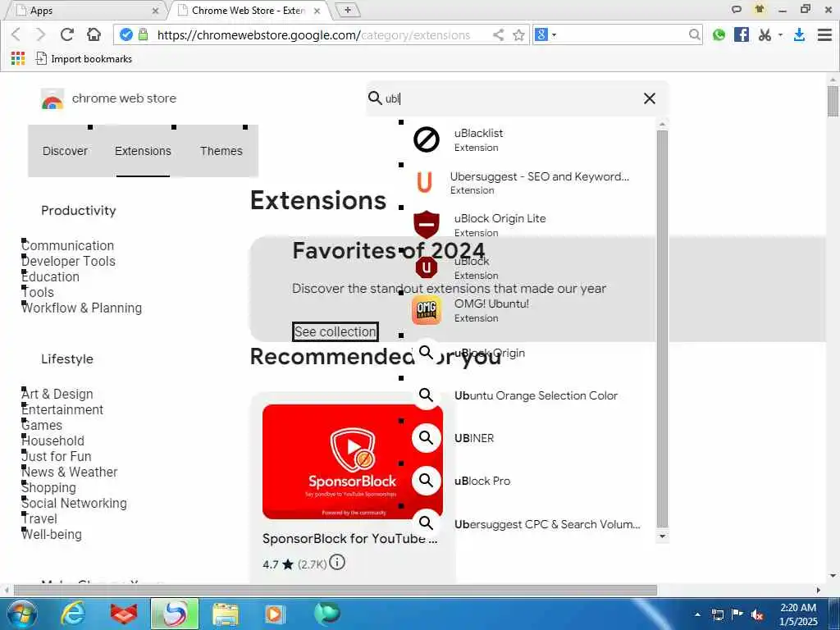Open the home page icon
The image size is (840, 630).
94,34
